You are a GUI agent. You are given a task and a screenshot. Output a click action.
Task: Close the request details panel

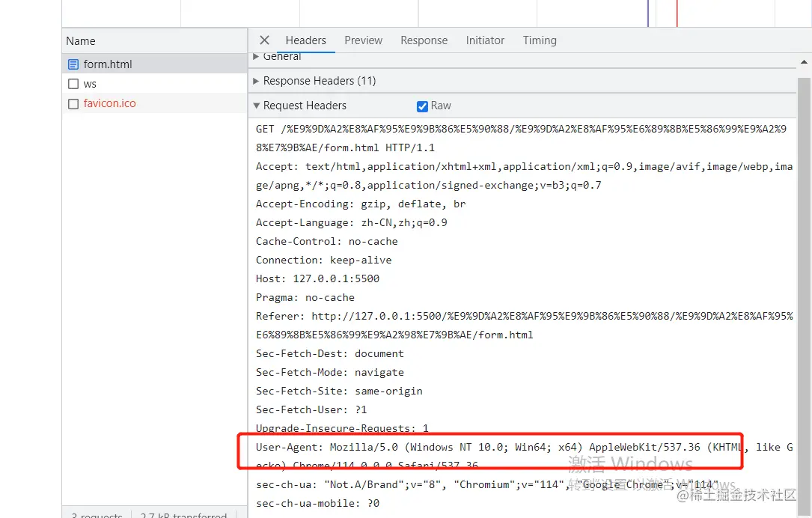click(264, 40)
